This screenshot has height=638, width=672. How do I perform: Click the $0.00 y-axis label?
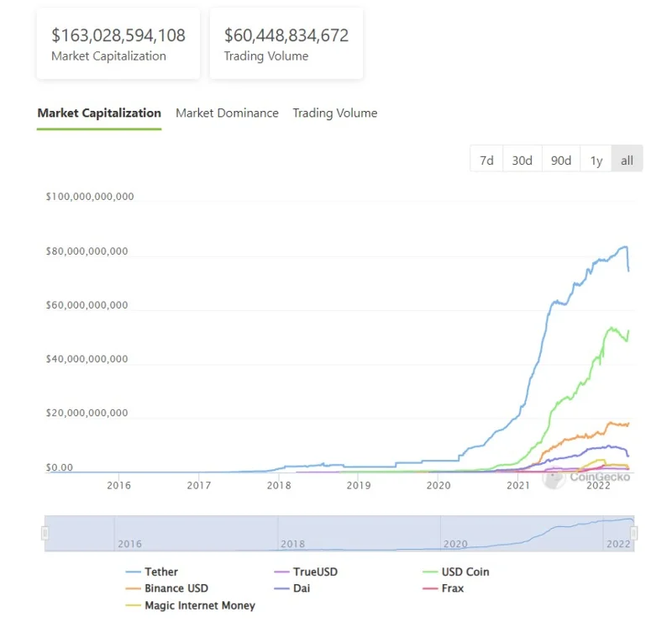(x=60, y=467)
